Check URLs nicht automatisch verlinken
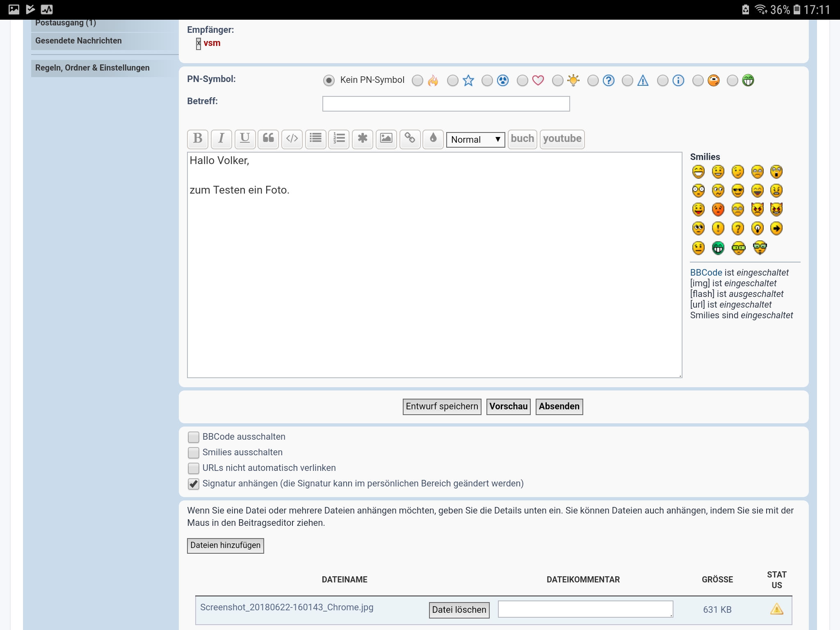This screenshot has height=630, width=840. click(x=193, y=468)
